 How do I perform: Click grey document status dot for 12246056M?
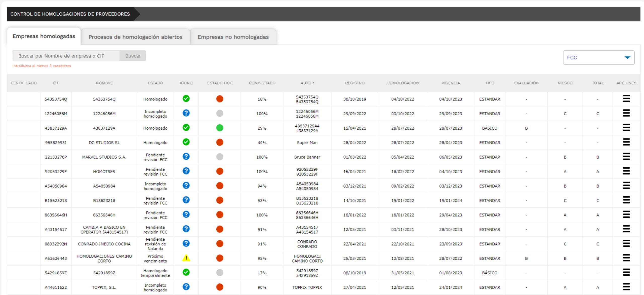point(220,113)
